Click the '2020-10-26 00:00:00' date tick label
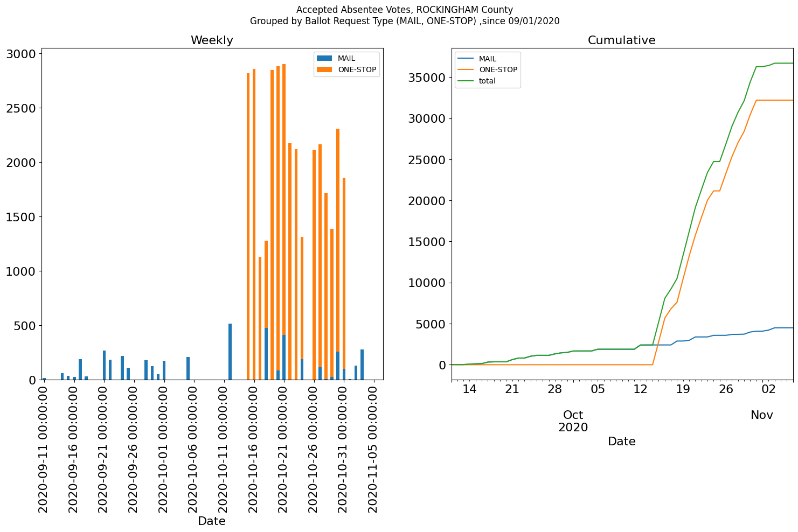The height and width of the screenshot is (532, 798). 314,449
